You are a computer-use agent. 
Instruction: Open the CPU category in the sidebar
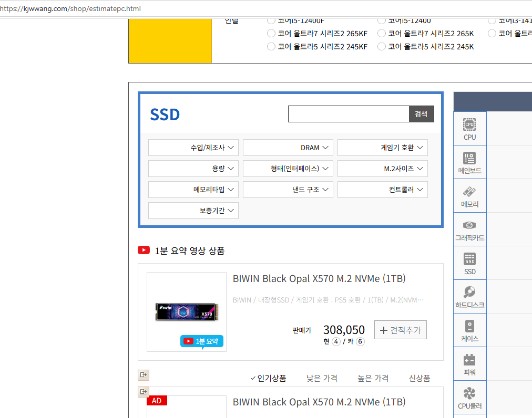tap(469, 129)
